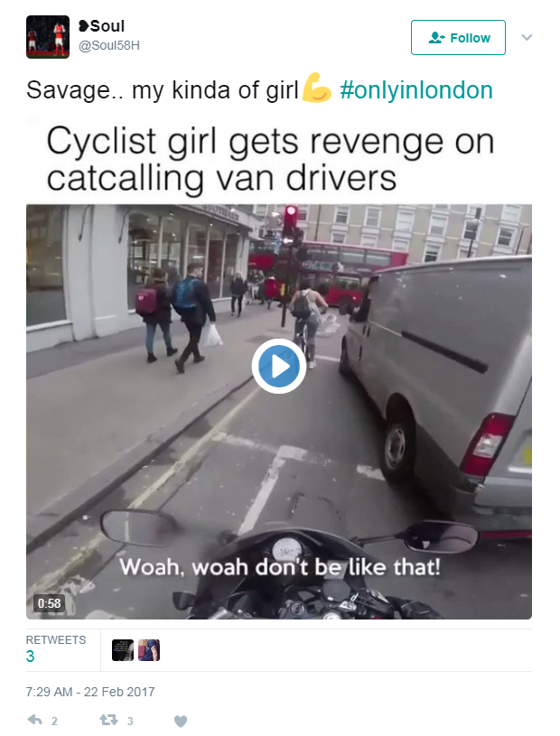Click the reply arrow icon
This screenshot has width=560, height=736.
[x=35, y=721]
